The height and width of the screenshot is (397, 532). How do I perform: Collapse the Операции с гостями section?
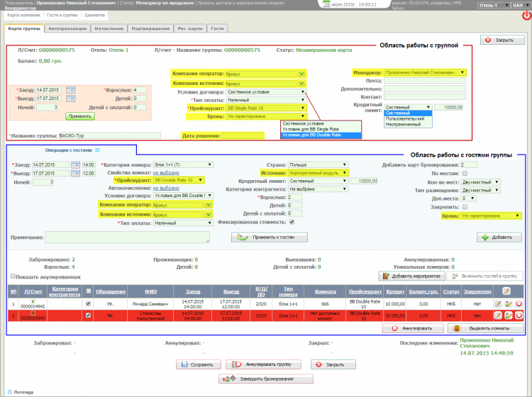(98, 150)
